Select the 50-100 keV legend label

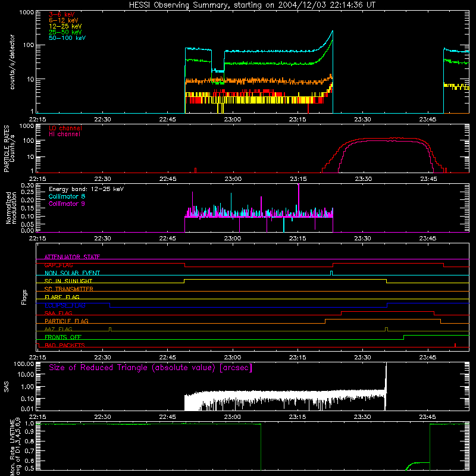click(67, 38)
